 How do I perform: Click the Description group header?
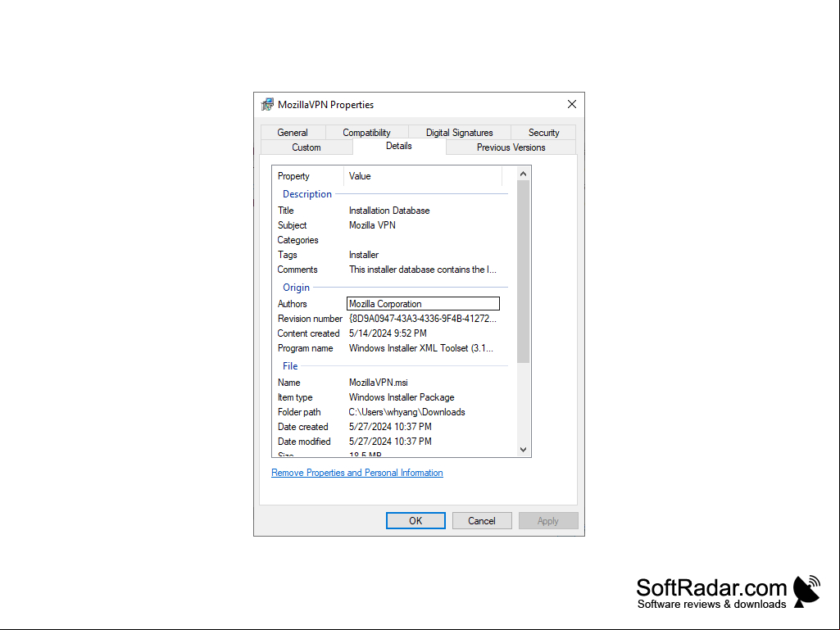pyautogui.click(x=307, y=194)
